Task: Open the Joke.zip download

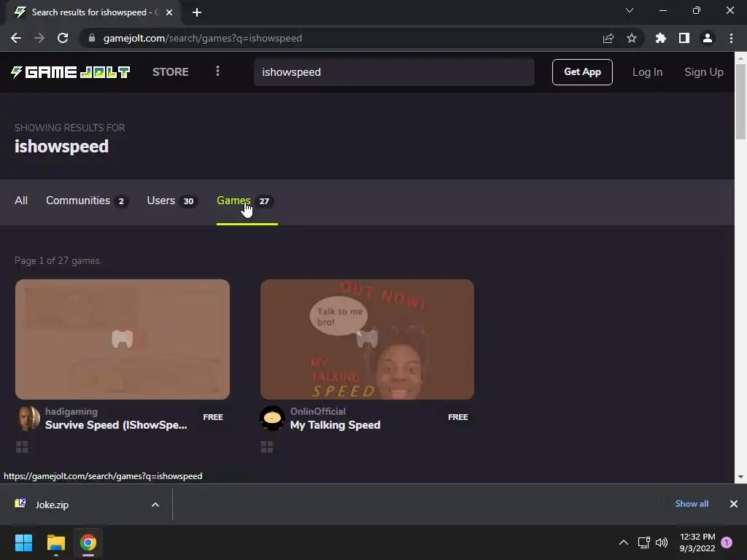Action: pos(52,505)
